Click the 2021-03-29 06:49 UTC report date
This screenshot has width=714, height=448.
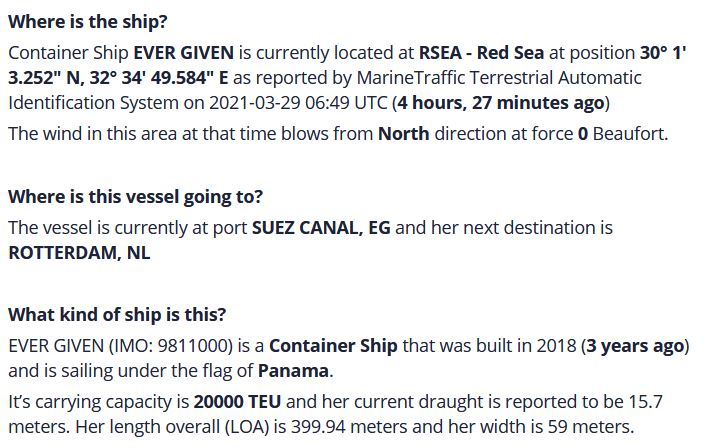point(294,102)
